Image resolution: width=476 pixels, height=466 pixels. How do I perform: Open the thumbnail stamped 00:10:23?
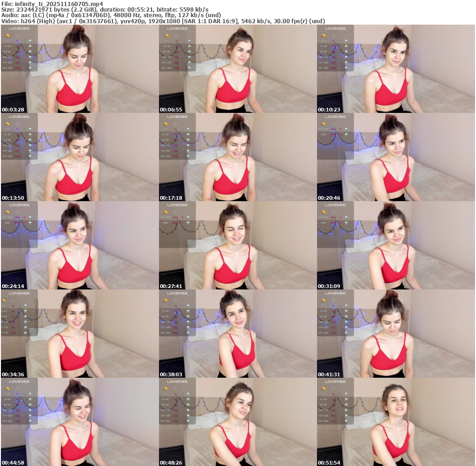(x=396, y=69)
